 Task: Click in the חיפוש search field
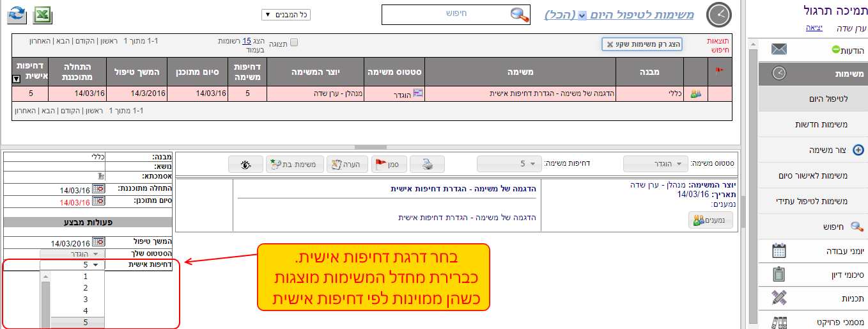(x=447, y=14)
